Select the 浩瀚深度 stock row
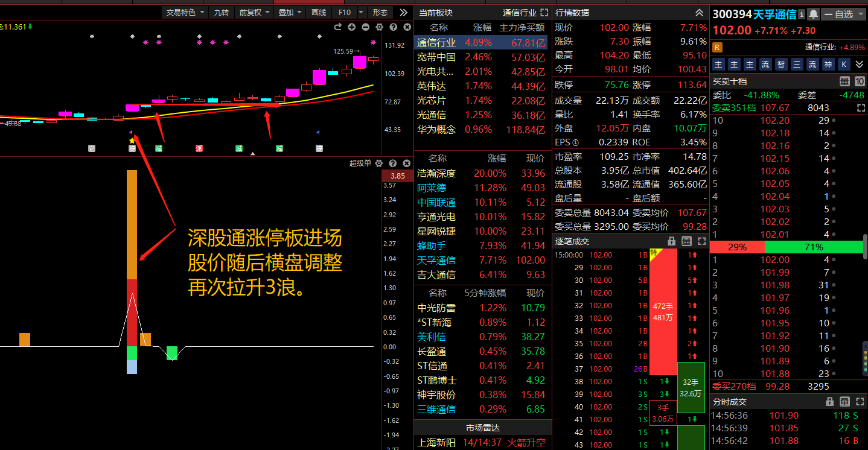868x450 pixels. tap(482, 174)
